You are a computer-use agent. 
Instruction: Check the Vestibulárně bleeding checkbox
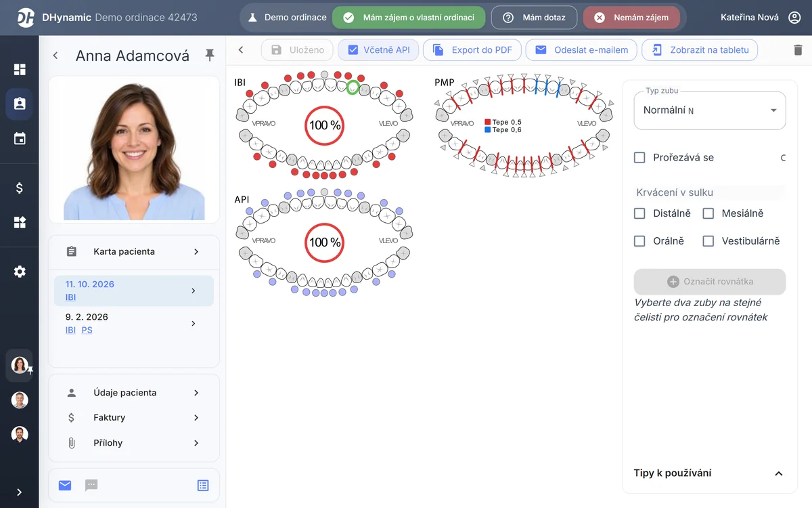[x=708, y=241]
